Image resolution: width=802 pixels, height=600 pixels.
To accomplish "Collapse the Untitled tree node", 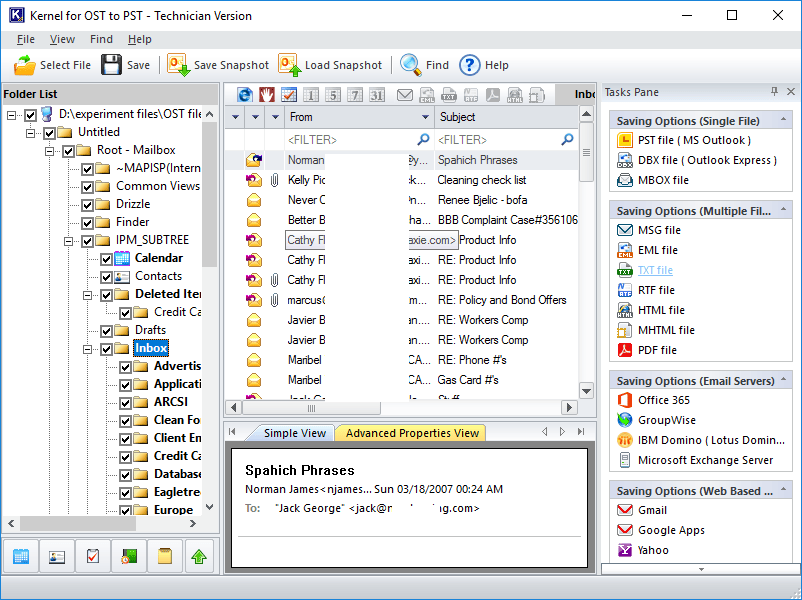I will click(30, 133).
